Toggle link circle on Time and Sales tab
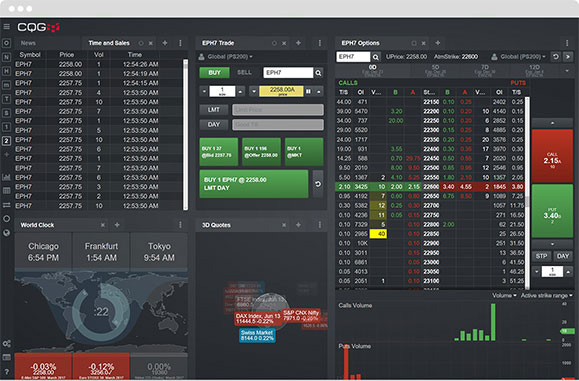Viewport: 579px width, 381px height. [141, 43]
